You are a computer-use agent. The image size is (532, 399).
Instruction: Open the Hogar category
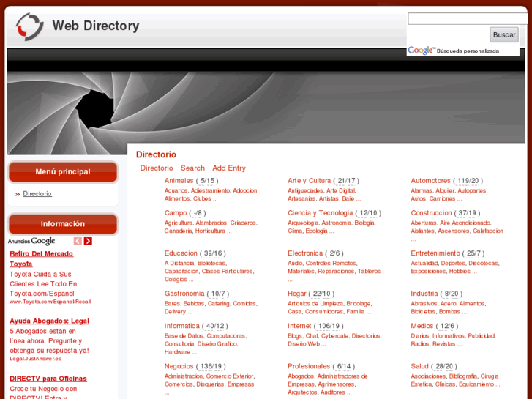pyautogui.click(x=297, y=294)
